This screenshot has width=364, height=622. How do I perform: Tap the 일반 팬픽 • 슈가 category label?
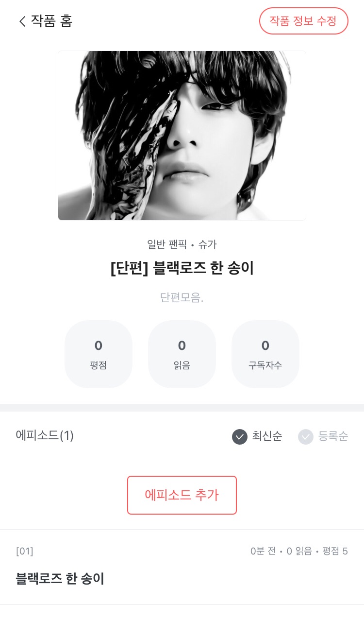pyautogui.click(x=182, y=244)
